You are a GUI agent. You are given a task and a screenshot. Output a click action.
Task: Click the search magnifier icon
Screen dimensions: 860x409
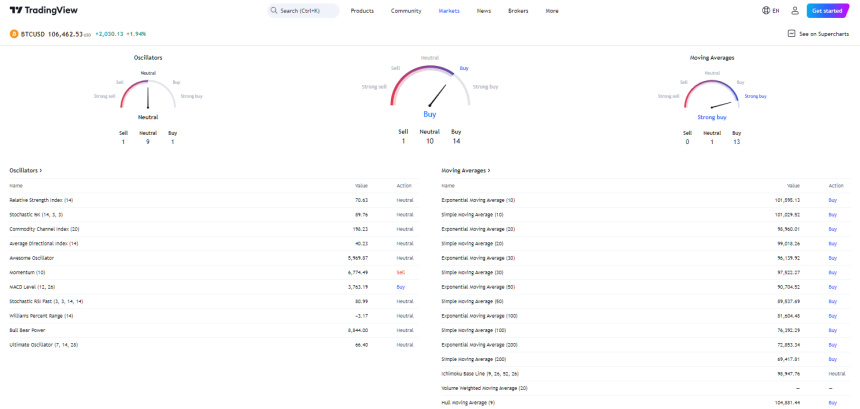pyautogui.click(x=275, y=10)
